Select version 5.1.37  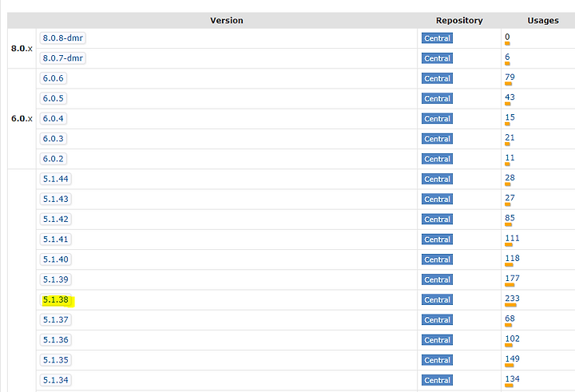point(56,320)
